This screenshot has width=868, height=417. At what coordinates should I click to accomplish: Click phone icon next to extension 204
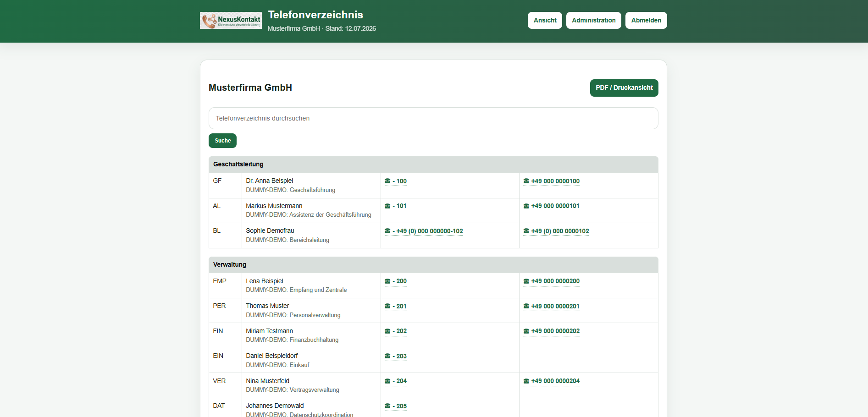click(387, 381)
